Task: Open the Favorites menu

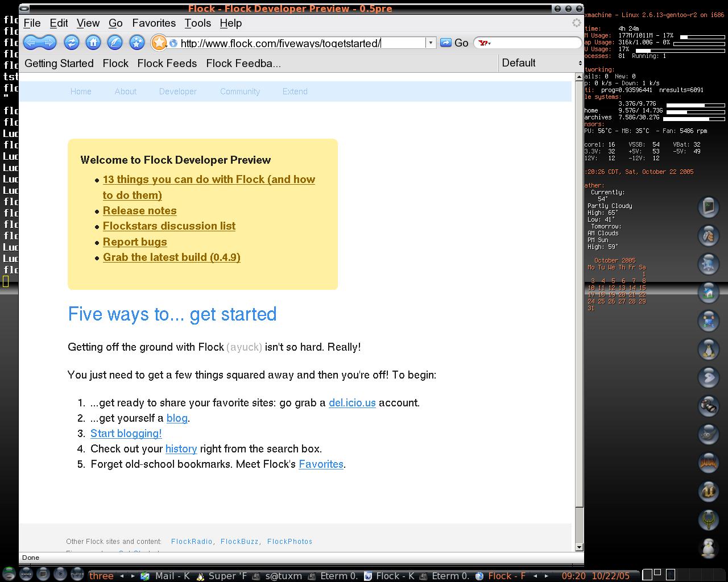Action: 154,23
